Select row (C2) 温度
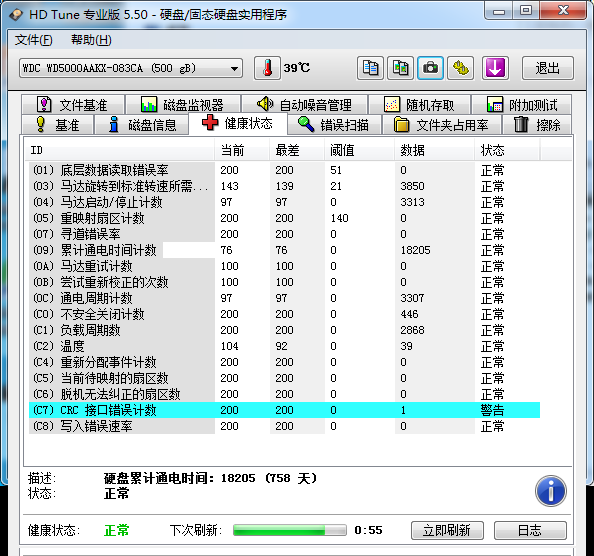Image resolution: width=594 pixels, height=556 pixels. 284,346
